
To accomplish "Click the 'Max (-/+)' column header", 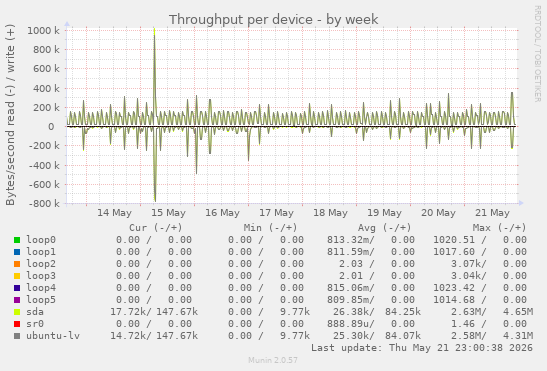I will (499, 228).
